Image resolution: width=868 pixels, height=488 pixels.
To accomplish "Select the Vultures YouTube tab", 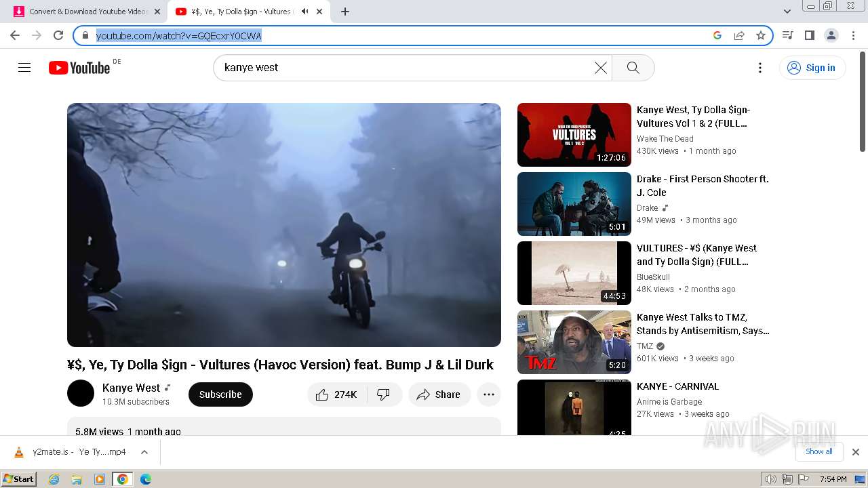I will (241, 12).
